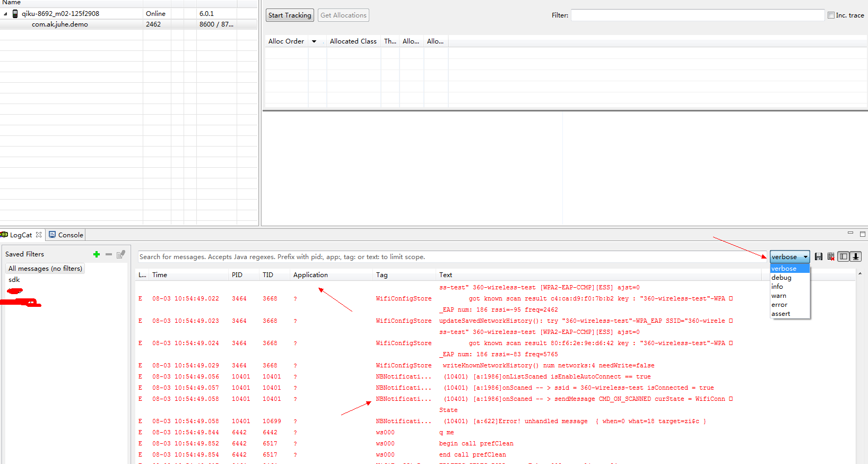Image resolution: width=868 pixels, height=464 pixels.
Task: Choose warn in log level list
Action: (x=789, y=296)
